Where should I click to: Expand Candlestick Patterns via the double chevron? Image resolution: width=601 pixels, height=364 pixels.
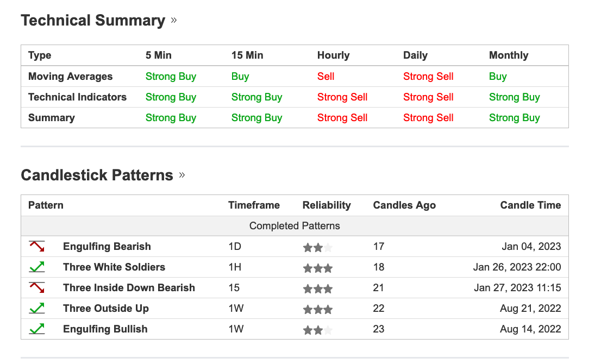tap(181, 175)
